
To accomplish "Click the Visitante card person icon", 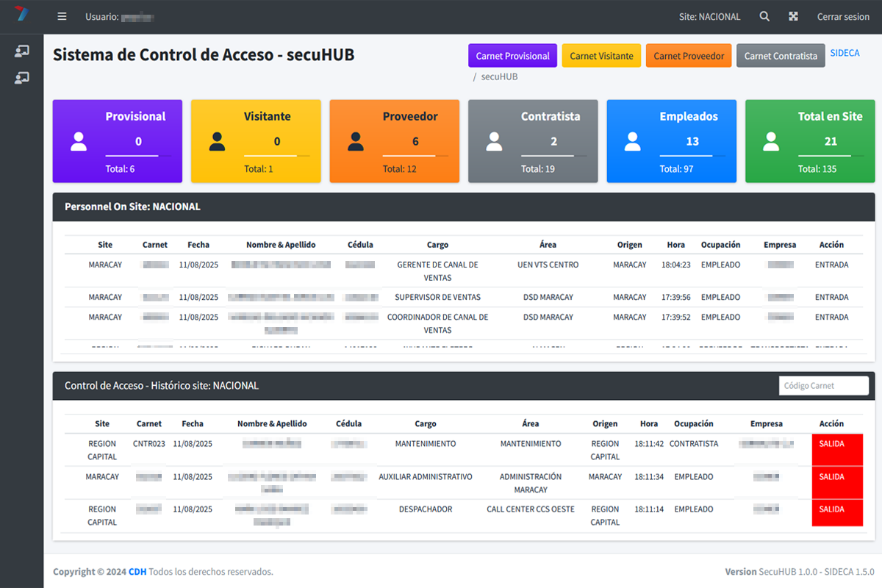I will tap(217, 141).
